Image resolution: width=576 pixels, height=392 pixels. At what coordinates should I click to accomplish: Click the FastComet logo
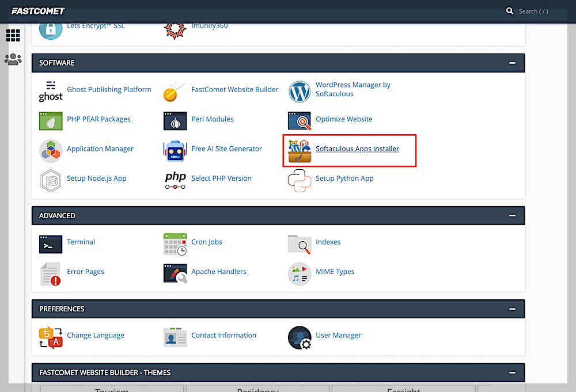38,12
